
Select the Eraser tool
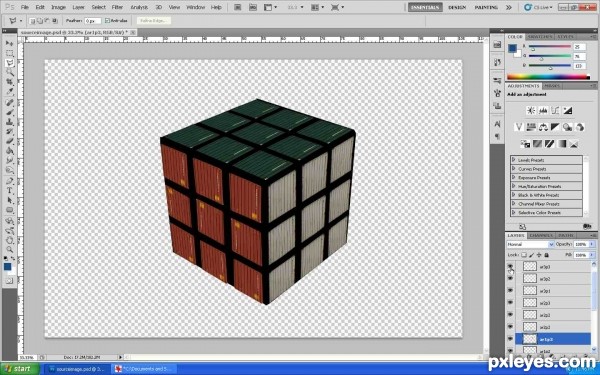click(9, 141)
